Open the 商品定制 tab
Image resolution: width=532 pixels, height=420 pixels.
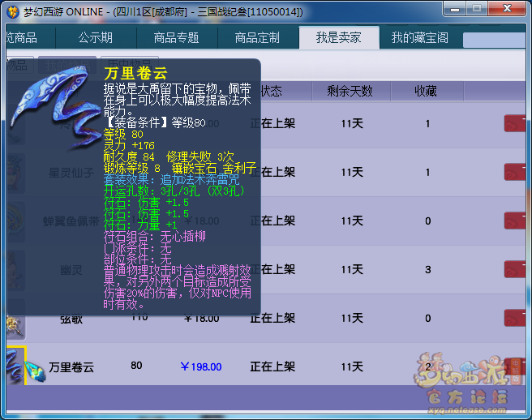coord(258,37)
